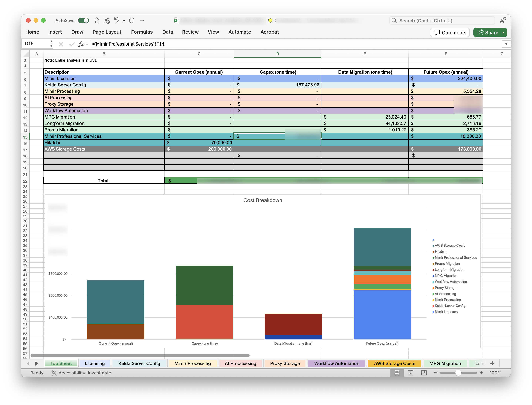Open the AWS Storage Costs sheet
Screen dimensions: 532x405
point(394,363)
